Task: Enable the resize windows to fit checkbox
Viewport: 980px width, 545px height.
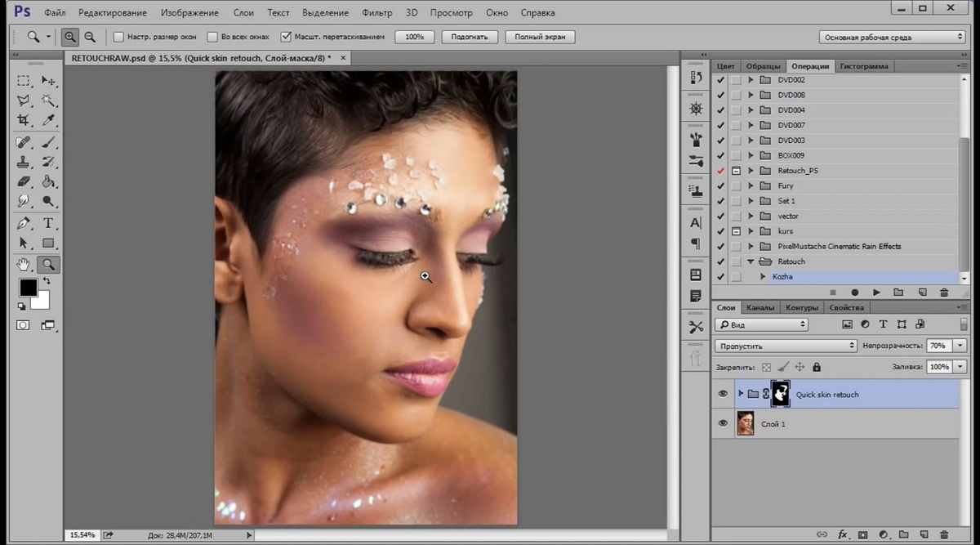Action: click(x=118, y=37)
